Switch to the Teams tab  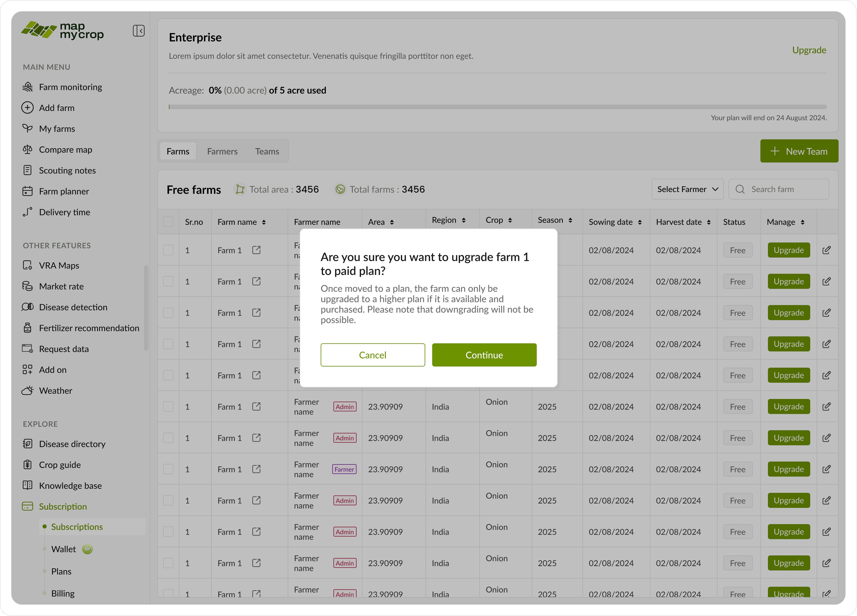(267, 152)
